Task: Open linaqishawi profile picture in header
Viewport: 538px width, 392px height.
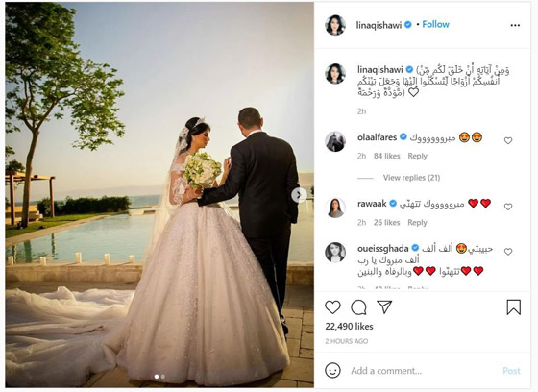Action: coord(335,25)
